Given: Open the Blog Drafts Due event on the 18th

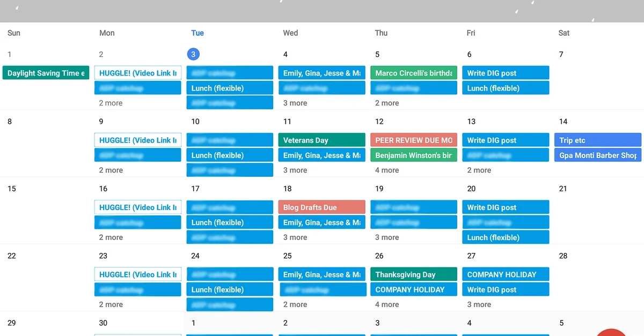Looking at the screenshot, I should tap(321, 207).
